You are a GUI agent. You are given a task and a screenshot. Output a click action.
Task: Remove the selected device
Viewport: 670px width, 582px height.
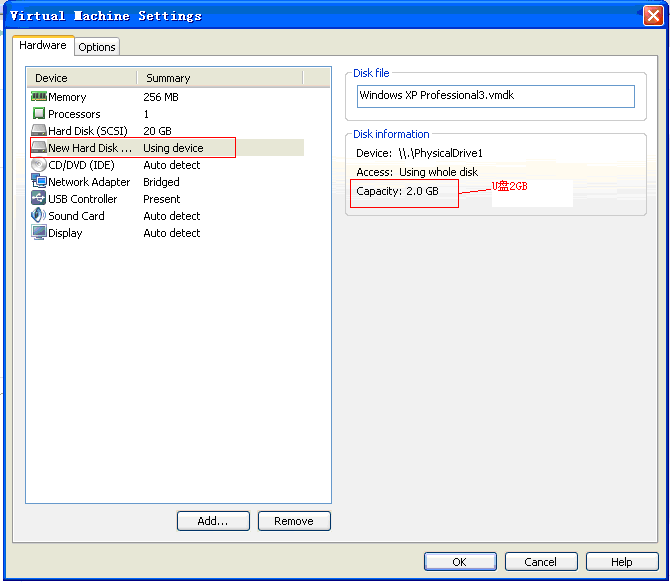[294, 521]
